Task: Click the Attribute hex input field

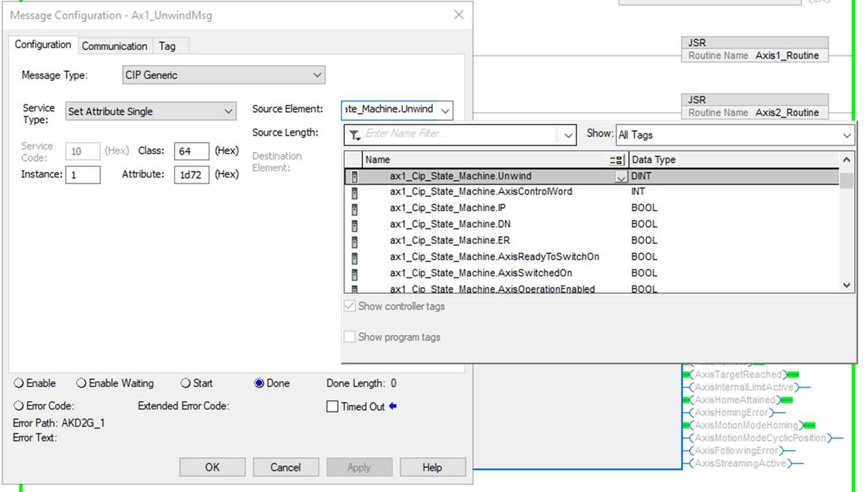Action: tap(191, 175)
